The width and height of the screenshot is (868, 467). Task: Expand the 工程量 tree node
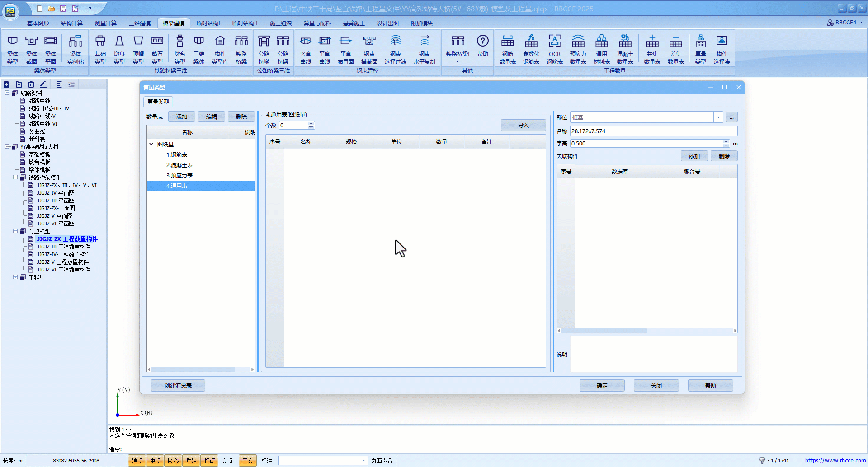(15, 277)
